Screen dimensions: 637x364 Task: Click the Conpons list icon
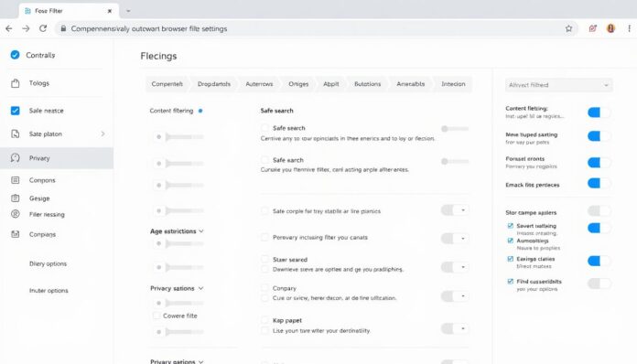click(15, 180)
